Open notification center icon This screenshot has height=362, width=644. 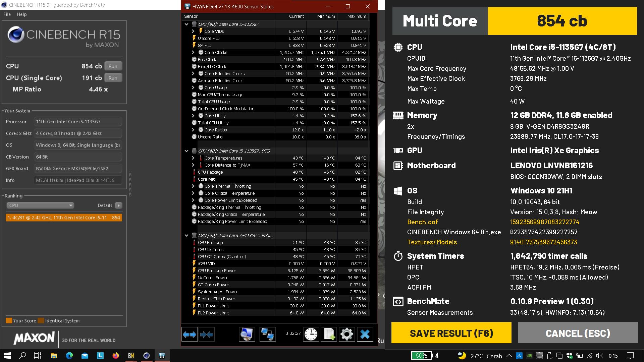pos(630,356)
